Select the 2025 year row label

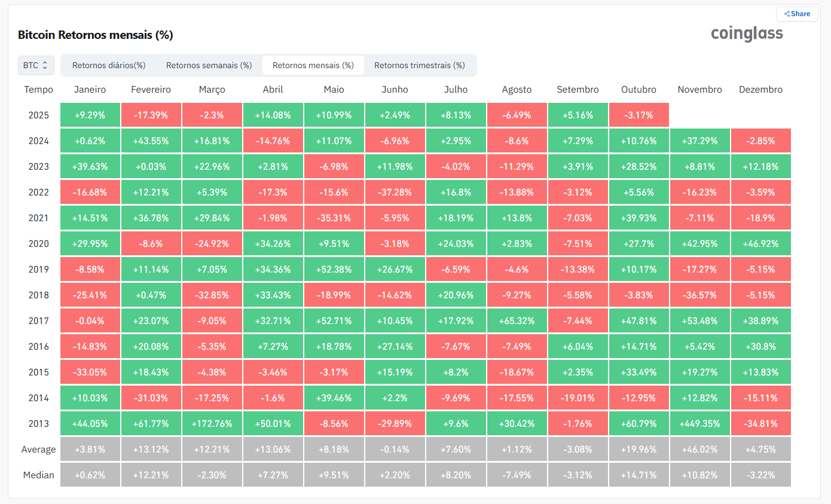tap(39, 115)
